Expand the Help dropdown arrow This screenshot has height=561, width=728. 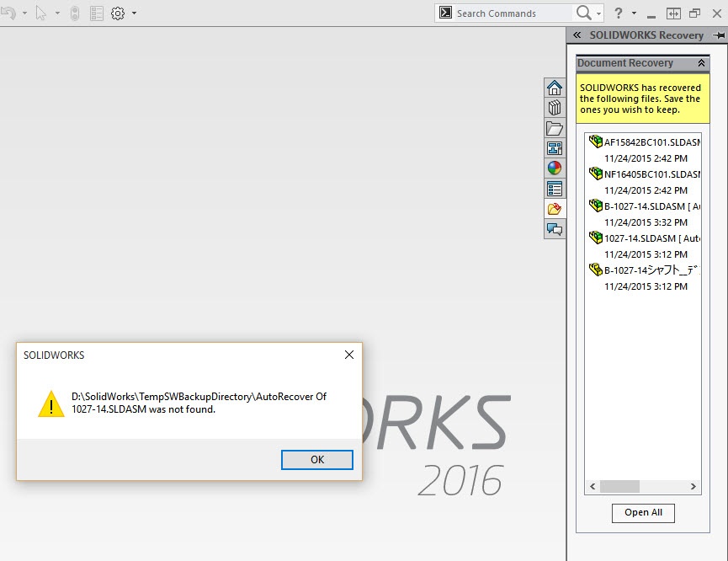[635, 13]
